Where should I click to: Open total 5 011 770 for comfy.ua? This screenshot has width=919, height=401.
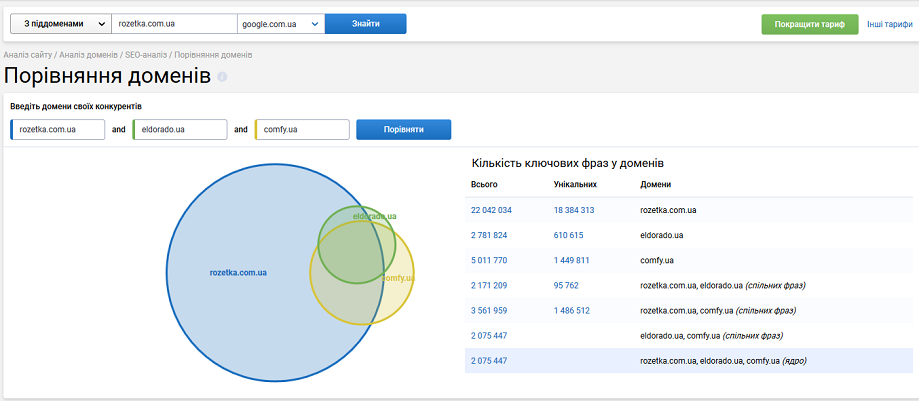point(489,260)
